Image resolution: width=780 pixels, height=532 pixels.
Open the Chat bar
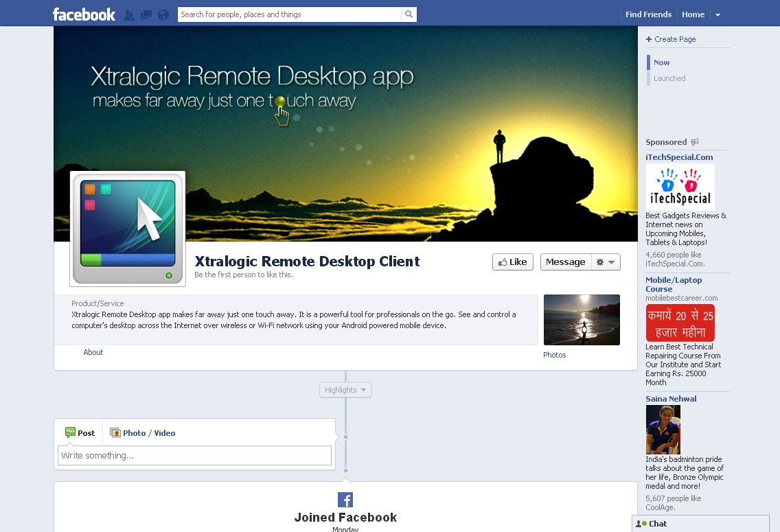[700, 524]
